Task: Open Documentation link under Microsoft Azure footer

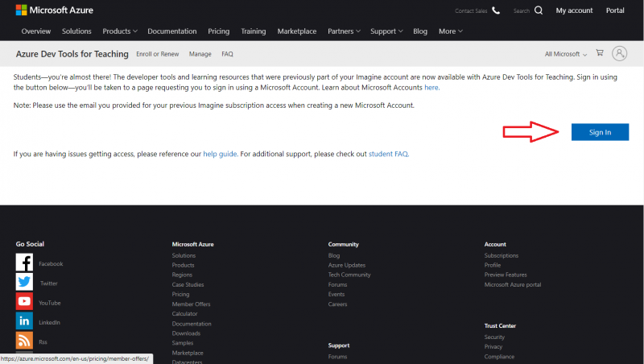Action: click(x=192, y=324)
